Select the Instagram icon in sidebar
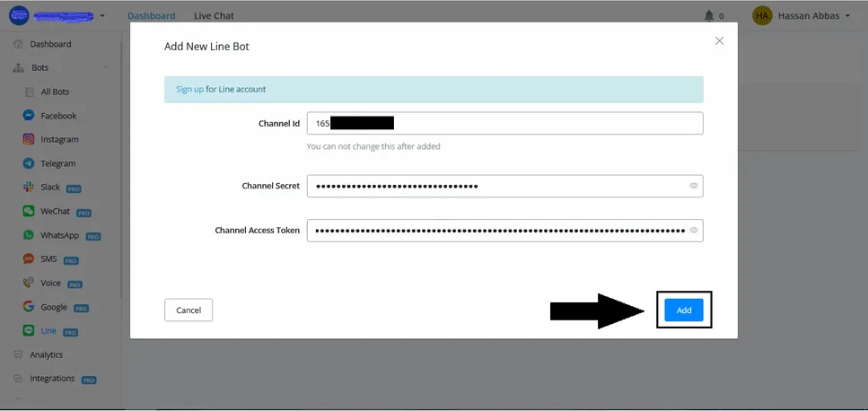Viewport: 868px width, 411px height. click(29, 139)
